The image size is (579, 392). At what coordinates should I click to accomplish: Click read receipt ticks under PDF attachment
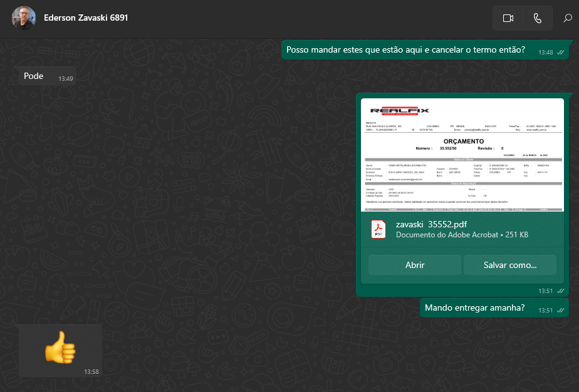point(561,291)
